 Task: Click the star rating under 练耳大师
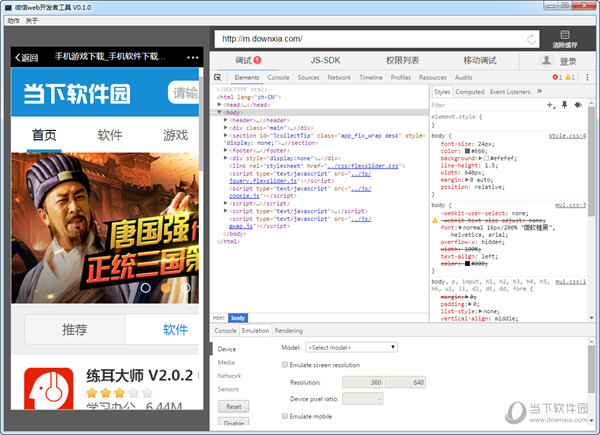point(120,393)
